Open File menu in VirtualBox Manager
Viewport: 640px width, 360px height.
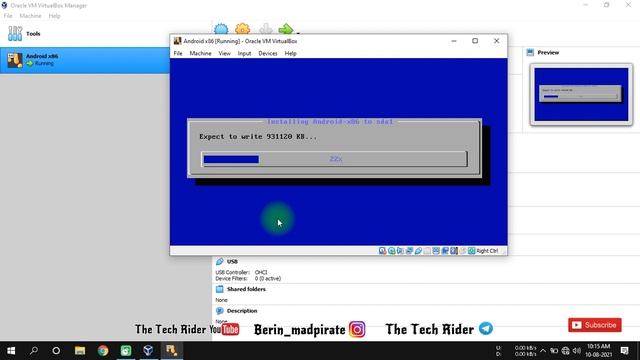pos(8,16)
